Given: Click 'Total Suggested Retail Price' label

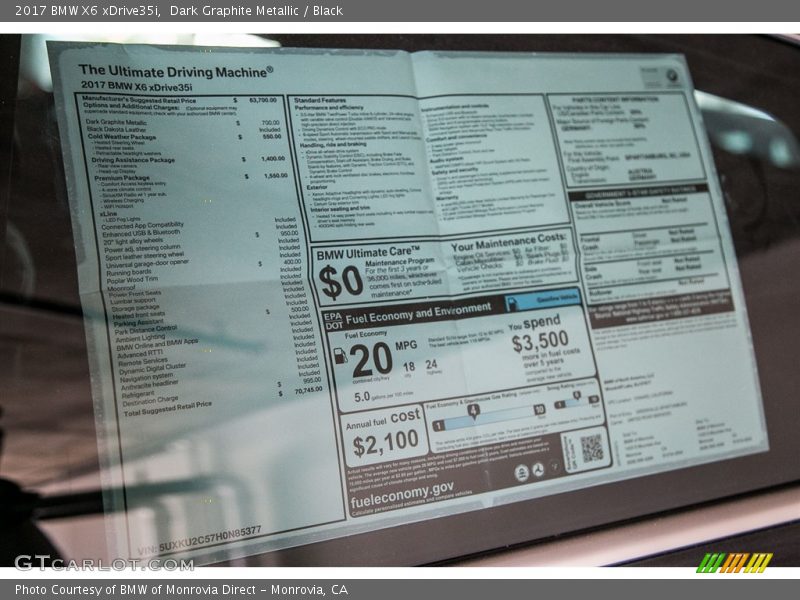Looking at the screenshot, I should coord(167,409).
